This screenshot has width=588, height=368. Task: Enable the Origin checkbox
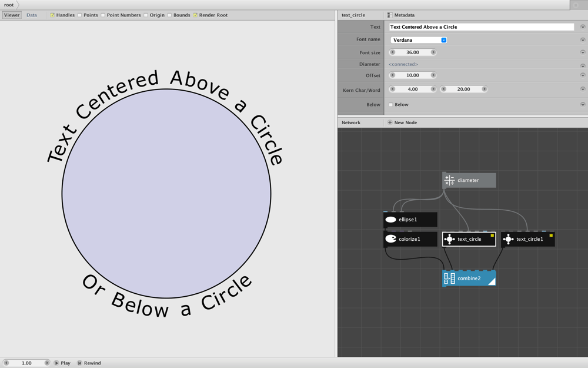[x=145, y=15]
